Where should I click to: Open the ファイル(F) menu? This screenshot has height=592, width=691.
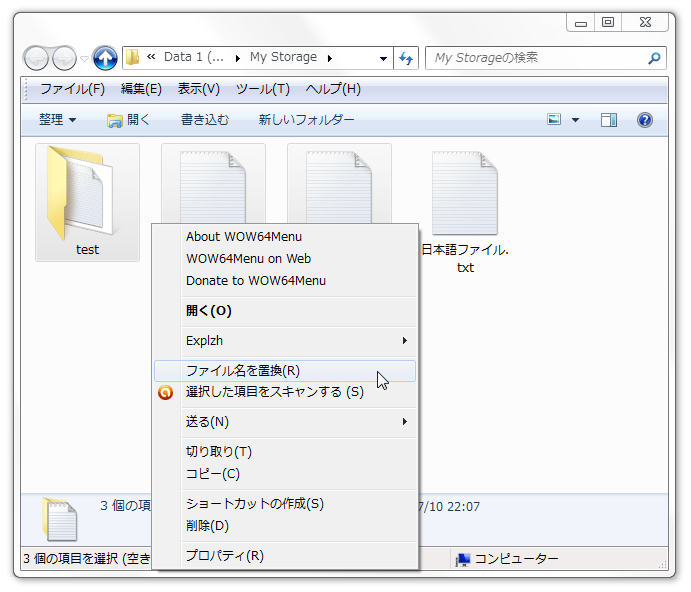coord(72,89)
